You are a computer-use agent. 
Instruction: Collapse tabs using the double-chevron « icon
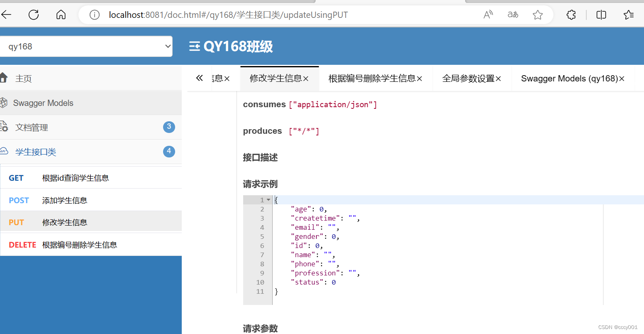point(199,78)
